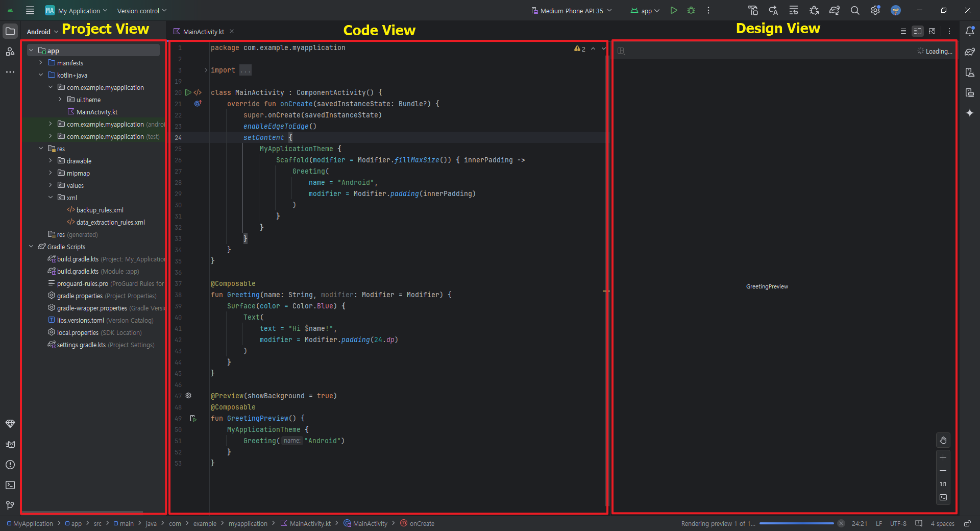Open Version control dropdown
The height and width of the screenshot is (531, 980).
tap(141, 11)
